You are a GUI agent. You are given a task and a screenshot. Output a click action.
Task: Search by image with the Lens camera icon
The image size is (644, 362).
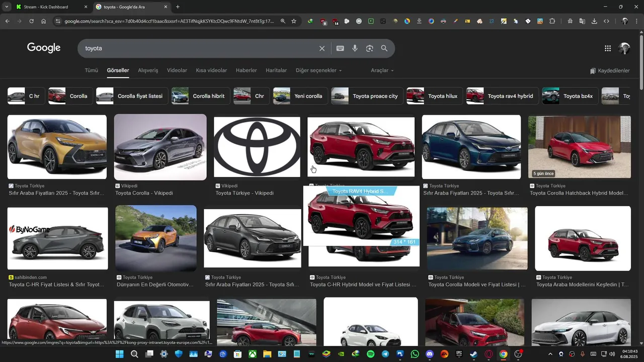click(x=370, y=48)
